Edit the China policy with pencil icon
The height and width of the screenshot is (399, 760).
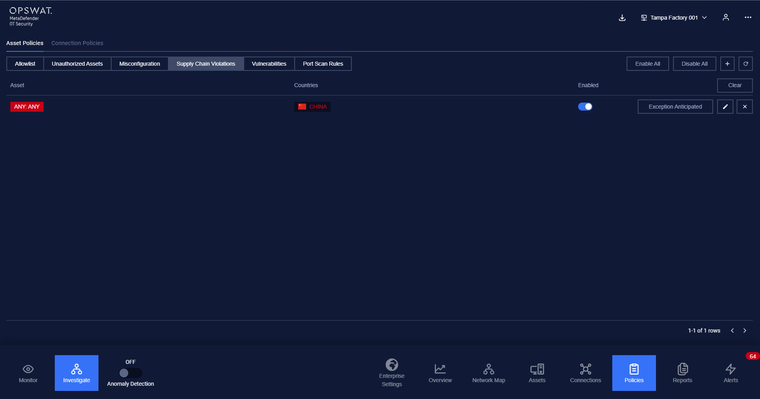725,107
